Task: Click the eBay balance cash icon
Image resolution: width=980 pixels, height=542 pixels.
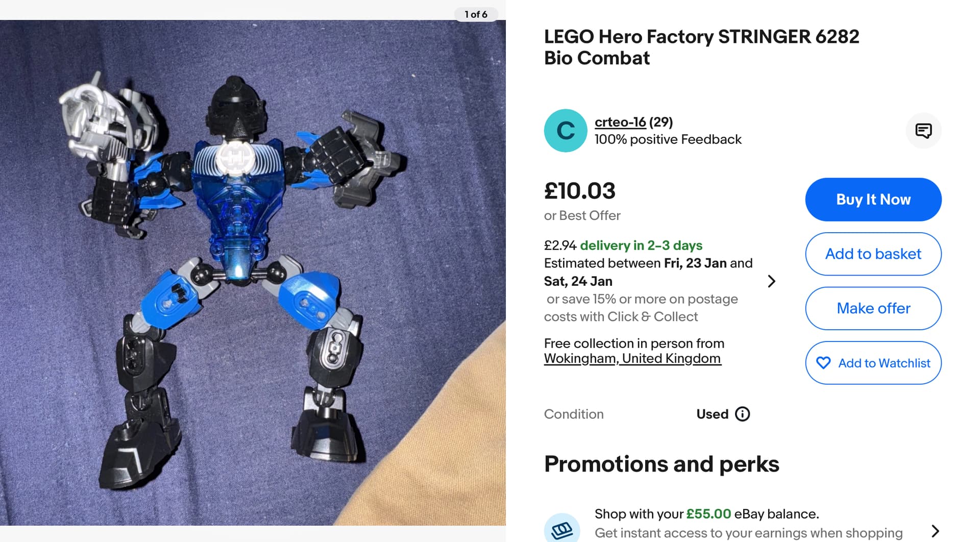Action: click(x=561, y=530)
